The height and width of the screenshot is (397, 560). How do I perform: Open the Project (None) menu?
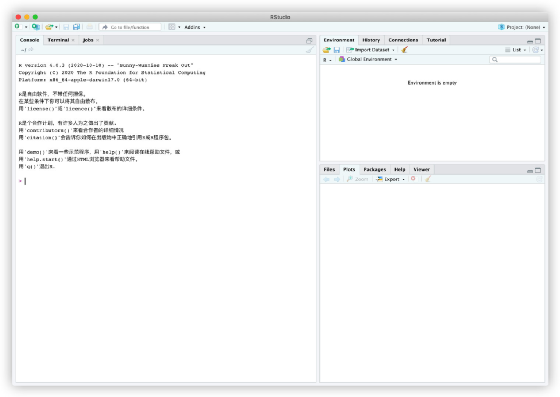tap(522, 27)
